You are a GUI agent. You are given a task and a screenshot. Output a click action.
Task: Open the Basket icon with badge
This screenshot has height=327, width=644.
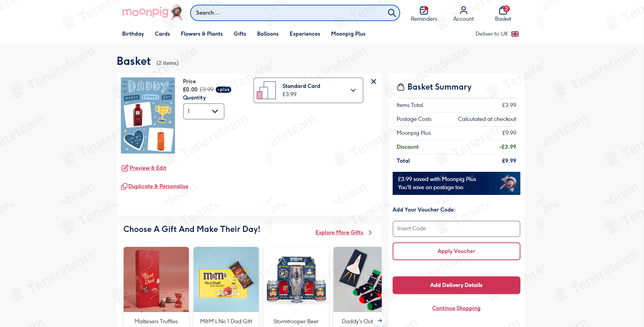pos(503,10)
